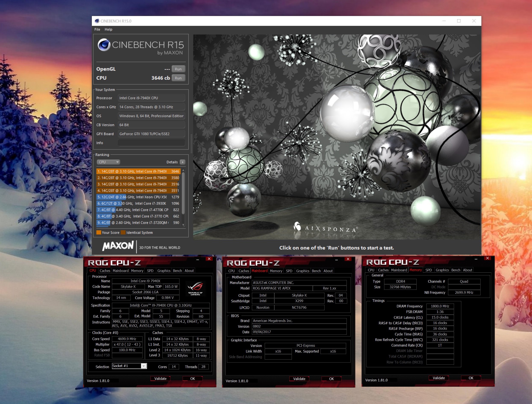Screen dimensions: 532x404
Task: Click the panel splitter handle beside Ranking
Action: [191, 144]
